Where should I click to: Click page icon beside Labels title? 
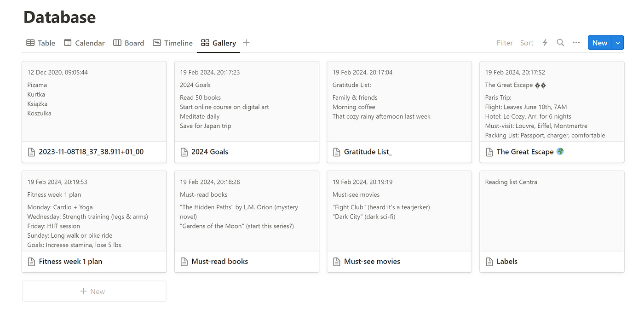point(489,262)
